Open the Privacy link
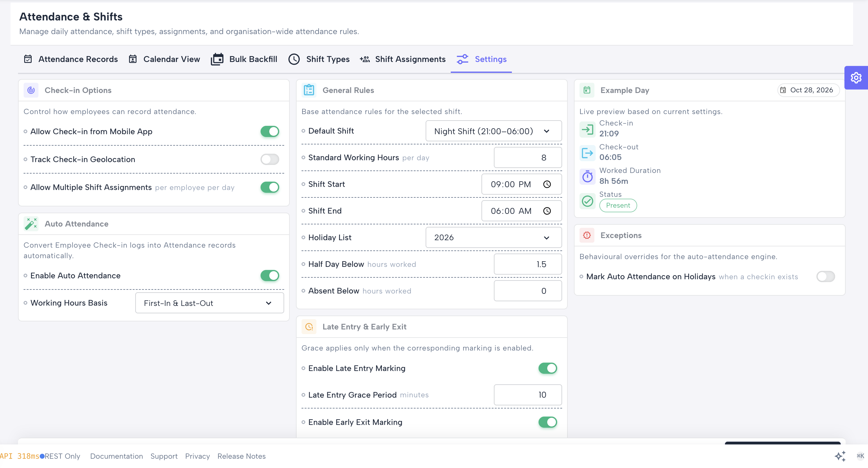868x468 pixels. pyautogui.click(x=198, y=456)
